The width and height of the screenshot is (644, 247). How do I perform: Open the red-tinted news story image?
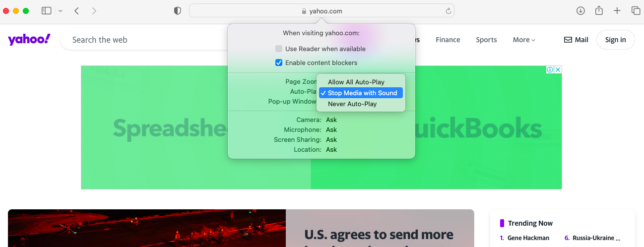(147, 228)
